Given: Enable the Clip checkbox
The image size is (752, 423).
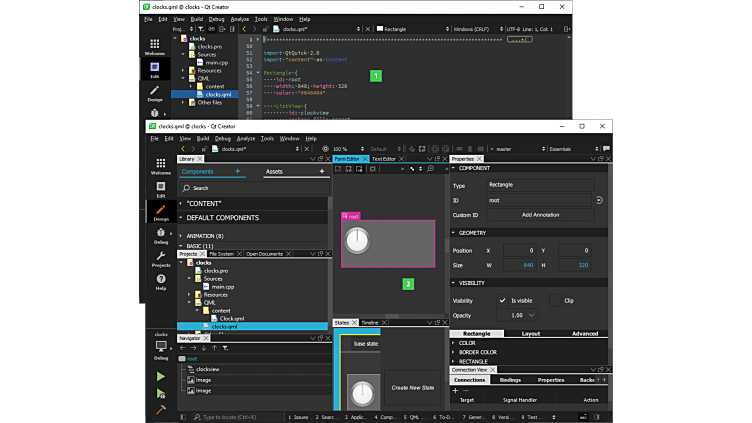Looking at the screenshot, I should (x=554, y=300).
